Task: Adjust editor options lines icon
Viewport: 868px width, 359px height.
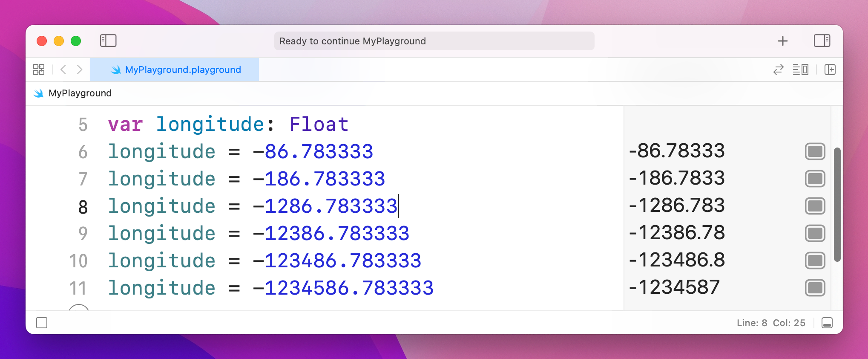Action: (x=800, y=69)
